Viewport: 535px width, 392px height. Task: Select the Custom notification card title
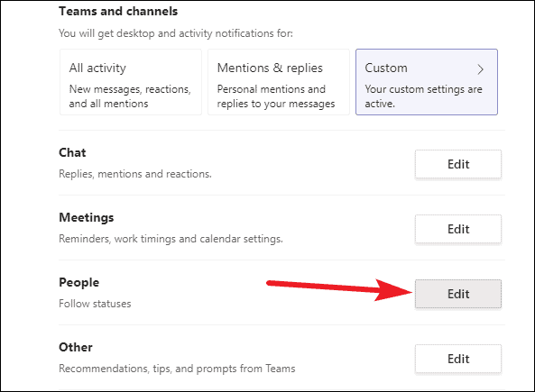point(386,68)
